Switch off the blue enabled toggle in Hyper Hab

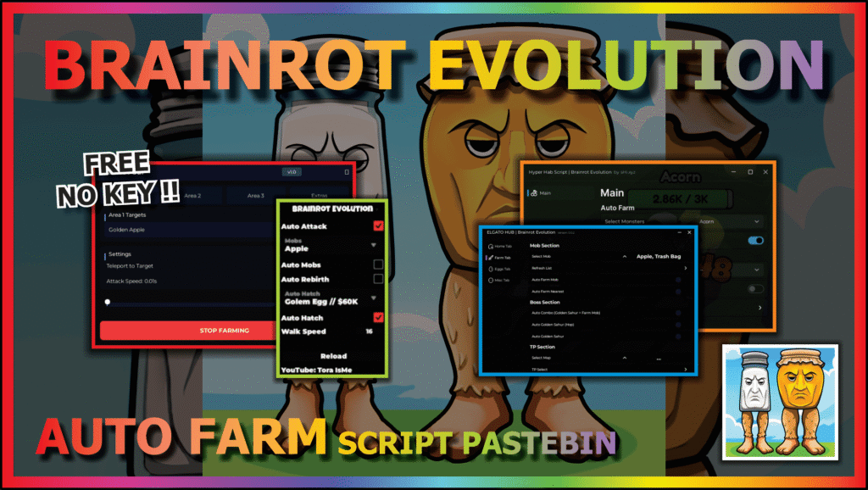pos(755,240)
